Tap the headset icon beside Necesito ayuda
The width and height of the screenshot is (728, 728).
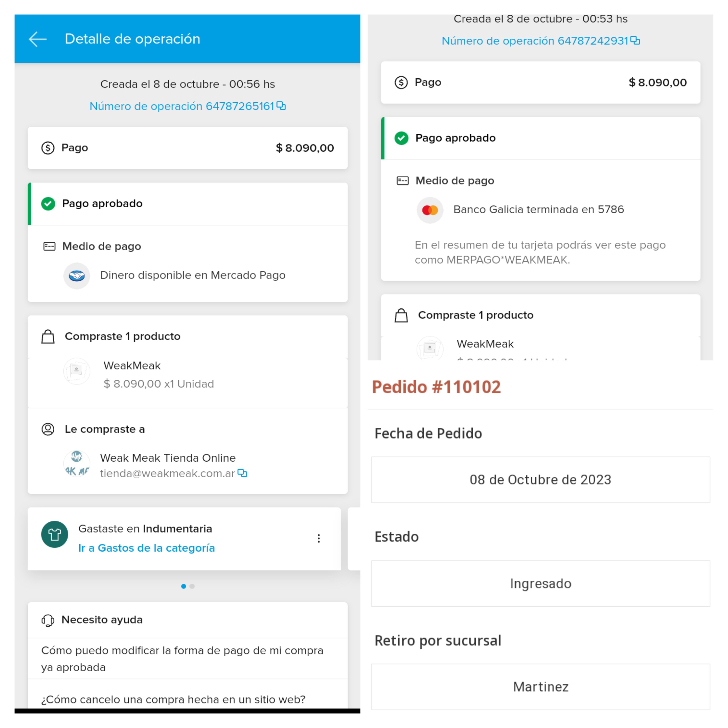click(x=48, y=620)
